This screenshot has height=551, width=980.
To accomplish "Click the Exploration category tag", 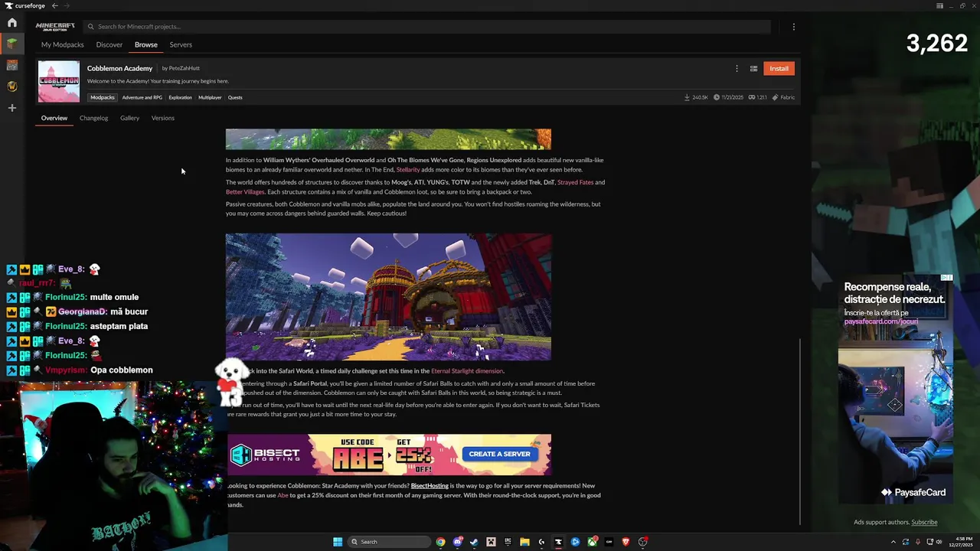I will 181,97.
